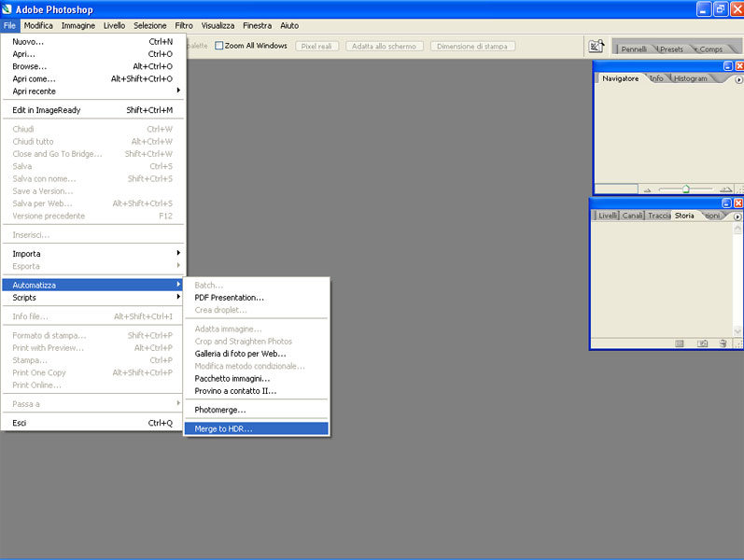The image size is (744, 560).
Task: Open the Bridge file browser icon
Action: 596,46
